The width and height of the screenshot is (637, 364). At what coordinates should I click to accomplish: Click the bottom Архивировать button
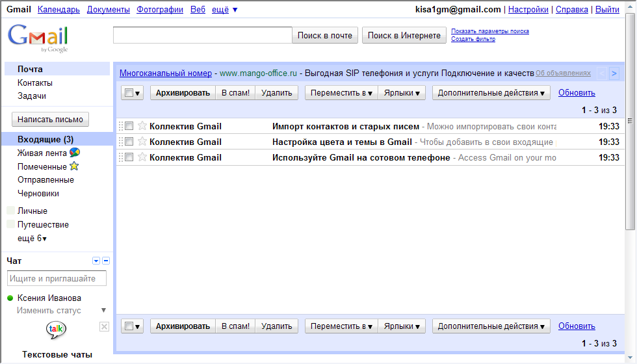click(x=183, y=326)
